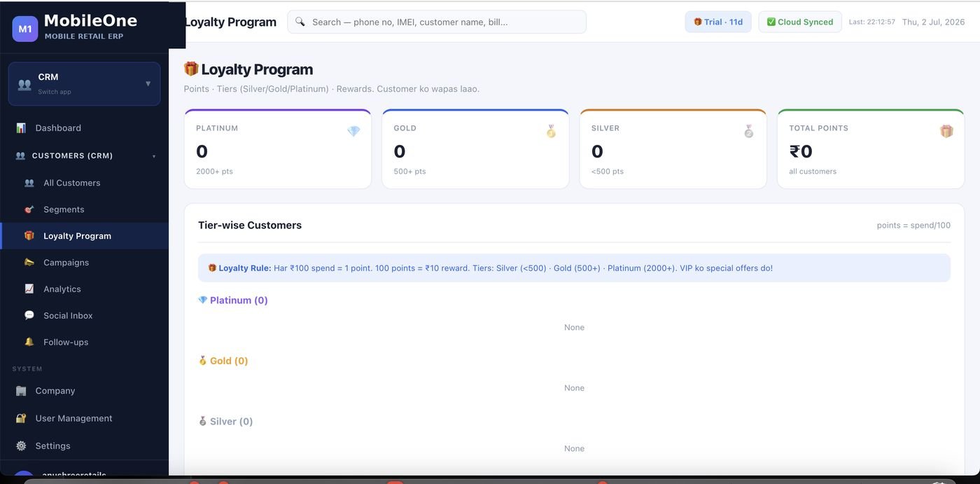Click the green check icon in Cloud Synced

(771, 22)
